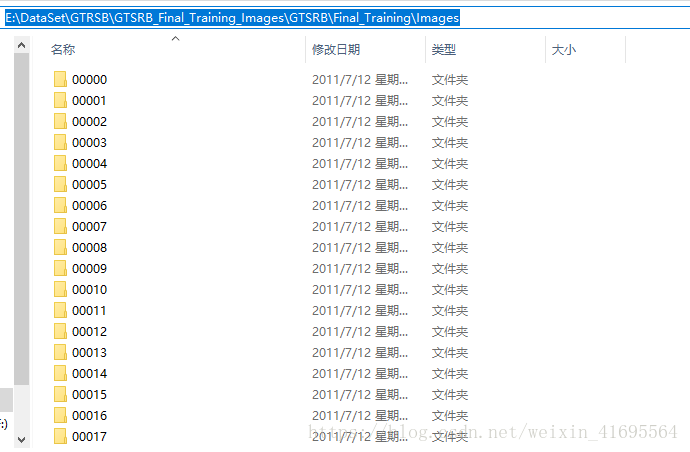Click the 00003 folder icon

[60, 142]
